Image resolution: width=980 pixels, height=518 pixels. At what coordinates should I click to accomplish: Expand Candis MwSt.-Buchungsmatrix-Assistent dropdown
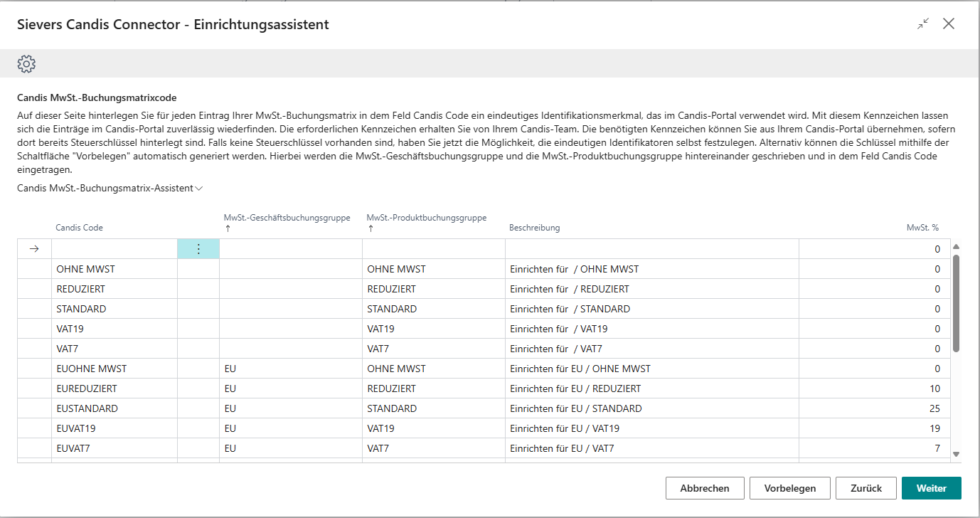coord(110,189)
